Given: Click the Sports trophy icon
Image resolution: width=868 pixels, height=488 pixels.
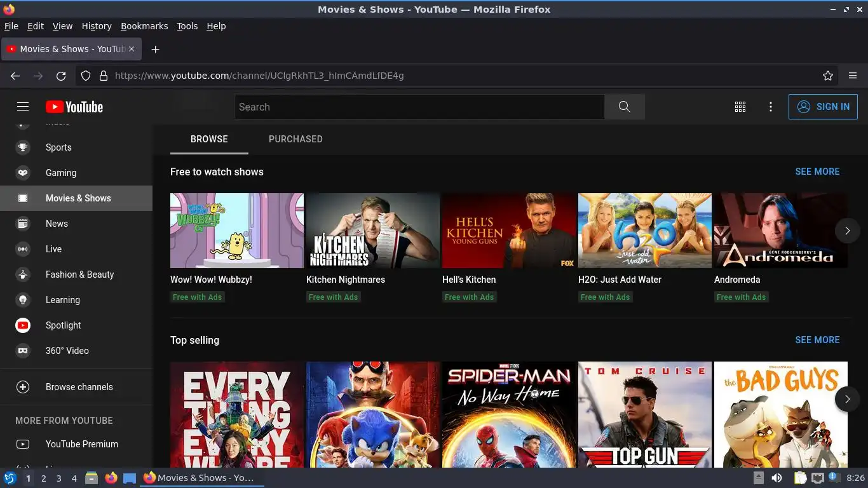Looking at the screenshot, I should 23,147.
